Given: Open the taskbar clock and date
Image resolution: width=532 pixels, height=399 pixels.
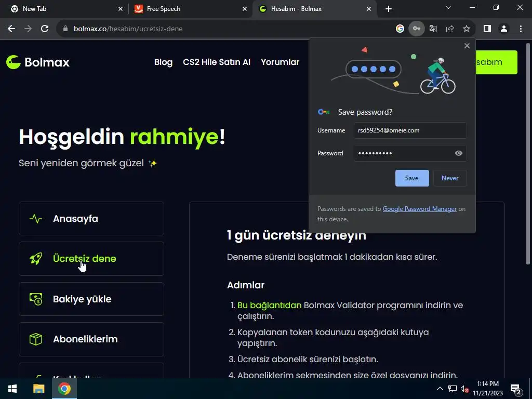Looking at the screenshot, I should coord(487,389).
